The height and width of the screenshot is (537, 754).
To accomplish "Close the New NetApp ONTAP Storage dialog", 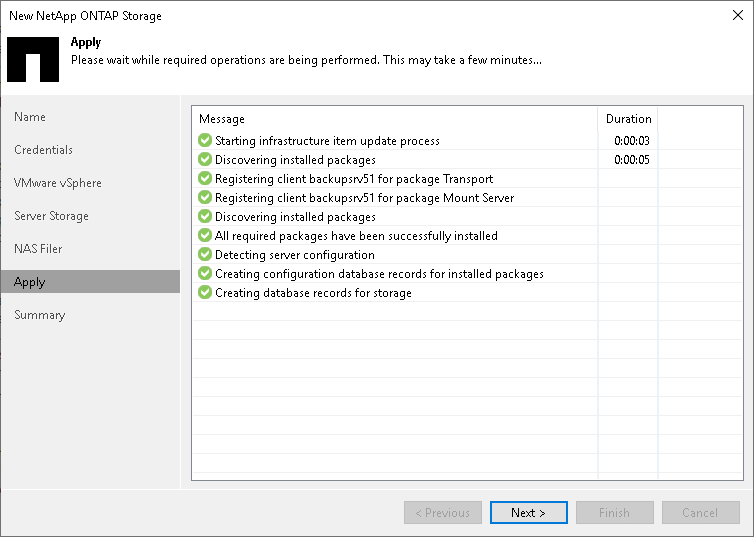I will (x=738, y=15).
